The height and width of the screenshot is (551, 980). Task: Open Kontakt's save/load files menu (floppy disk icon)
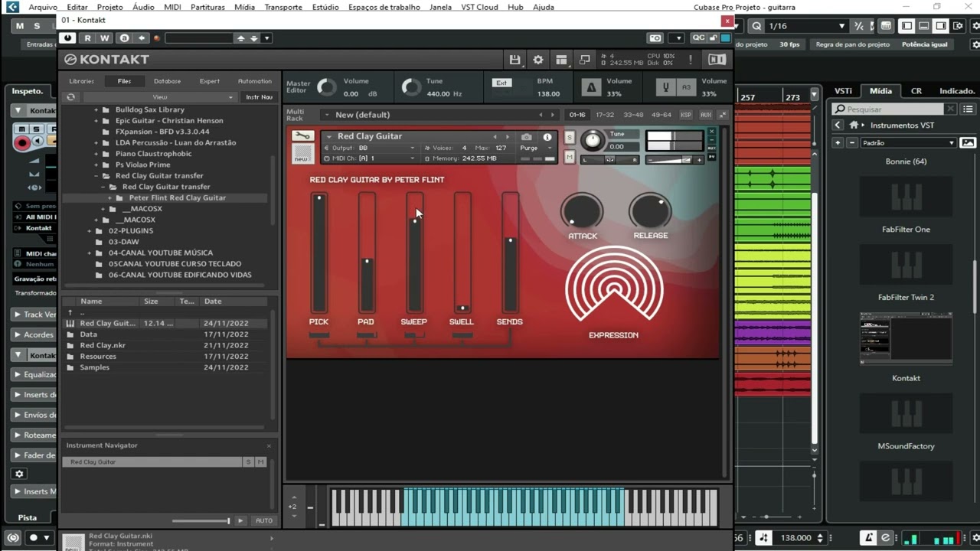pos(514,60)
